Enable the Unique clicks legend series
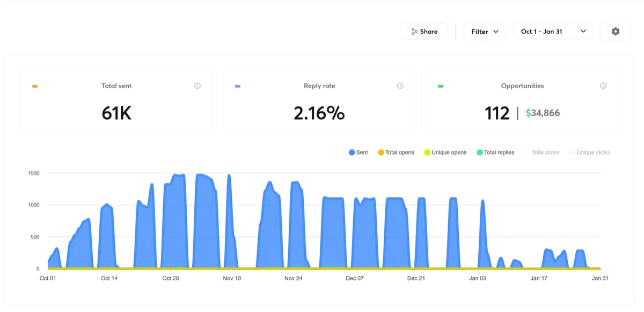Viewport: 644px width, 312px height. (x=589, y=153)
